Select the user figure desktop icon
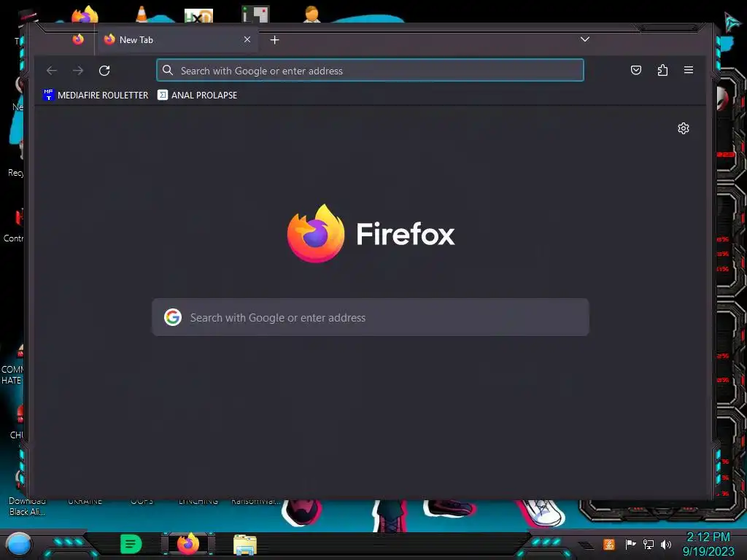747x560 pixels. coord(311,14)
